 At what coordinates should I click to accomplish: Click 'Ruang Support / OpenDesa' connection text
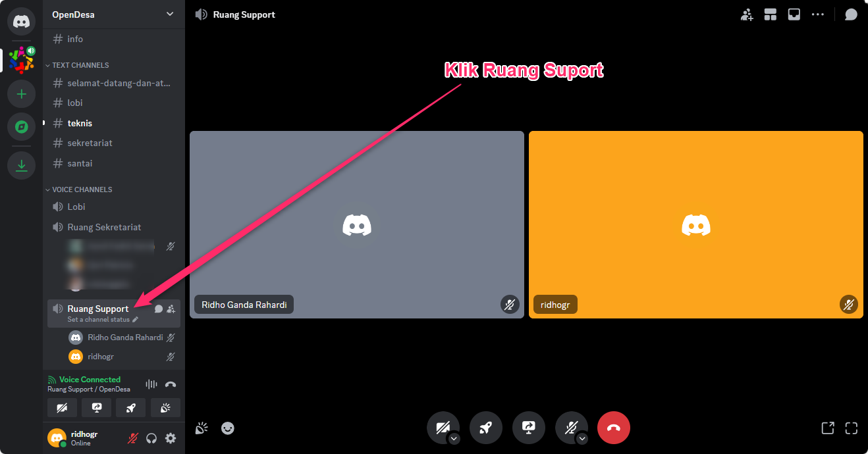[89, 390]
